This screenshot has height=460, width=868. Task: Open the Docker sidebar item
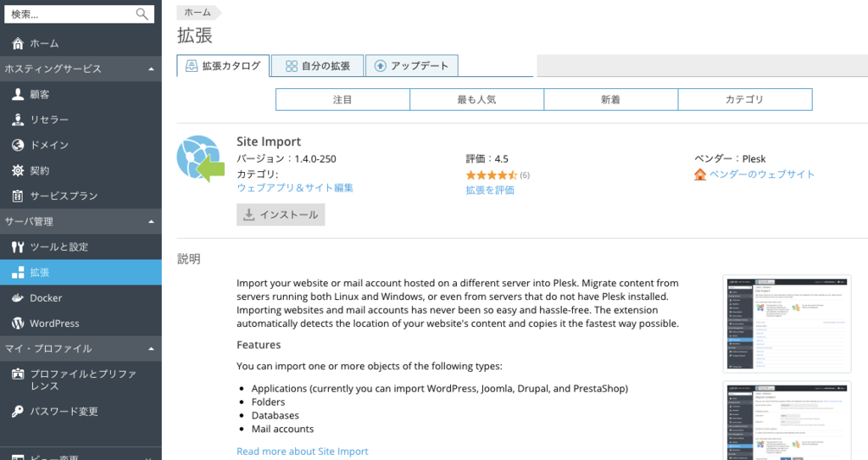81,298
